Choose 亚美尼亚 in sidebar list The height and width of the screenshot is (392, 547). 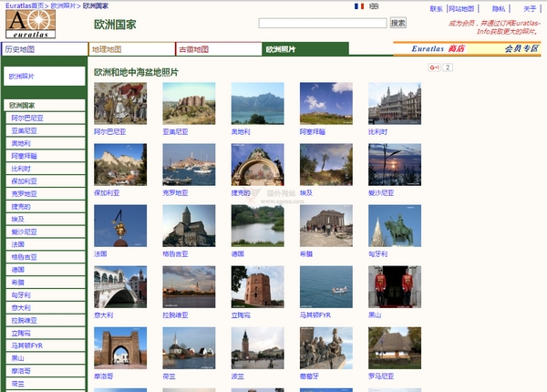(46, 130)
